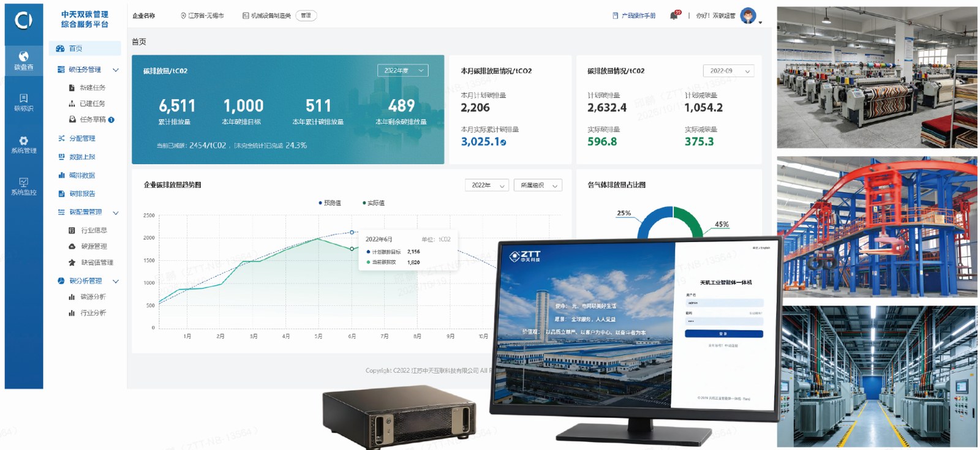Select 首页 in the navigation menu
Image resolution: width=980 pixels, height=450 pixels.
click(85, 48)
